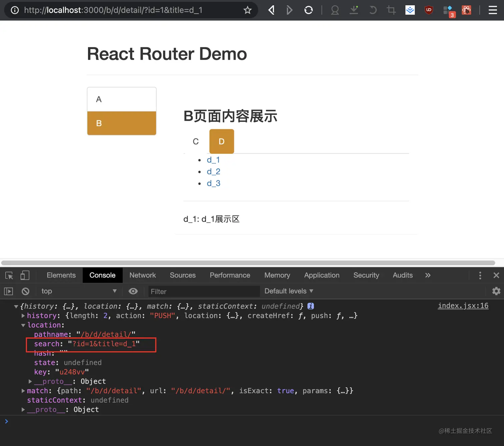This screenshot has width=504, height=446.
Task: Open the d_2 link
Action: (x=214, y=172)
